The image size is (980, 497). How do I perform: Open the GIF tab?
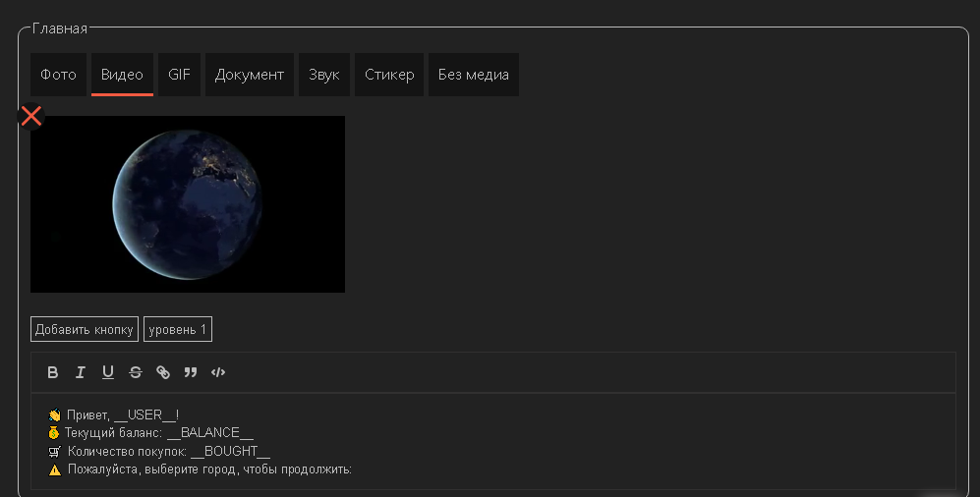pos(179,75)
